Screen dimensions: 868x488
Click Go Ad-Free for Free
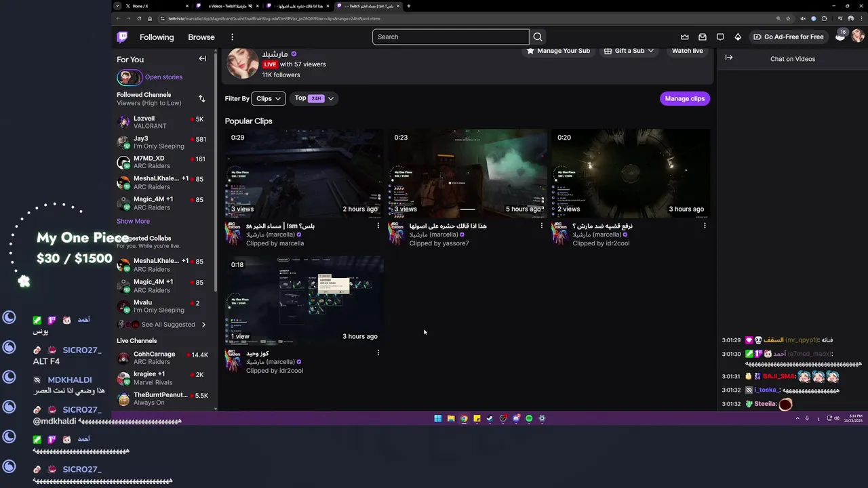click(788, 37)
